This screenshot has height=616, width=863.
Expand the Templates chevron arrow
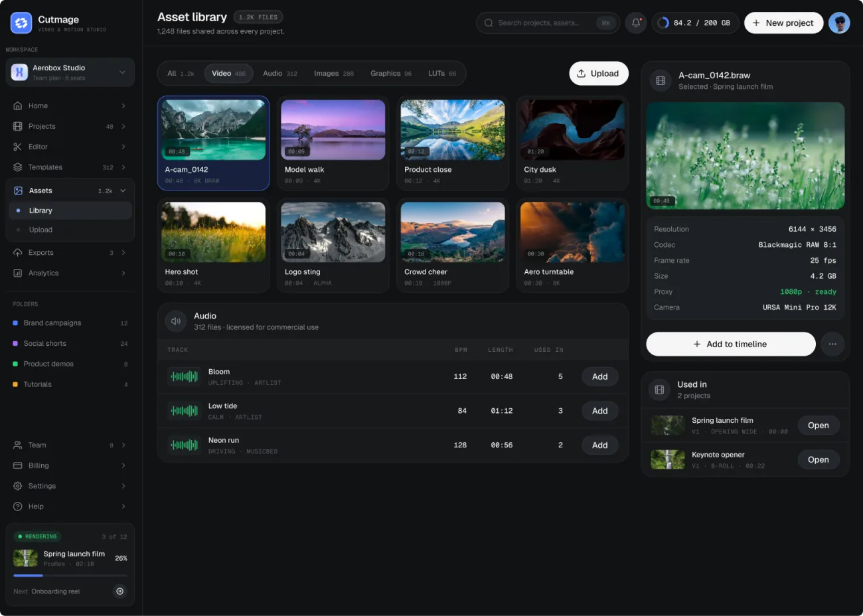click(123, 167)
